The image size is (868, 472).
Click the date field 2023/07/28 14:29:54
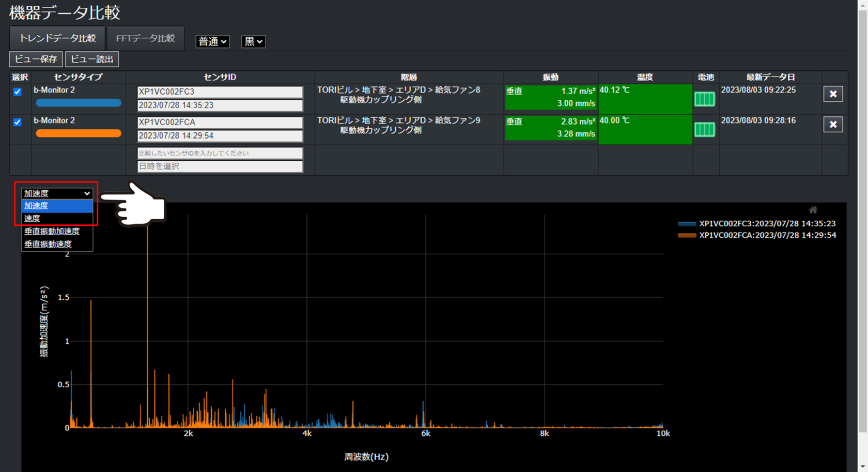click(x=220, y=135)
